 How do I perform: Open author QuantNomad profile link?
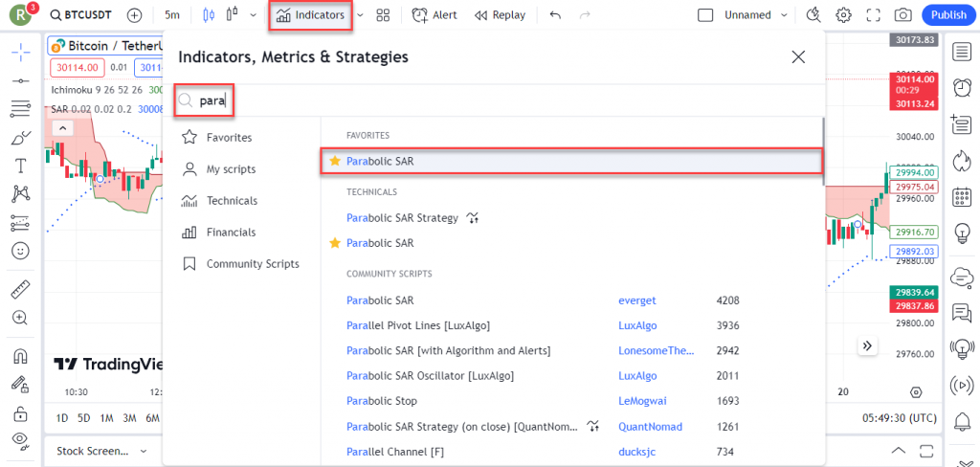pyautogui.click(x=650, y=427)
